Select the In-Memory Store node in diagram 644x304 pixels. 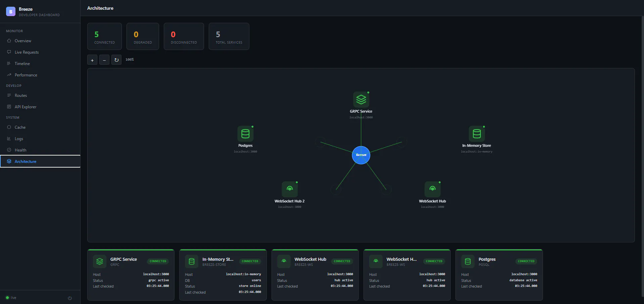click(477, 134)
